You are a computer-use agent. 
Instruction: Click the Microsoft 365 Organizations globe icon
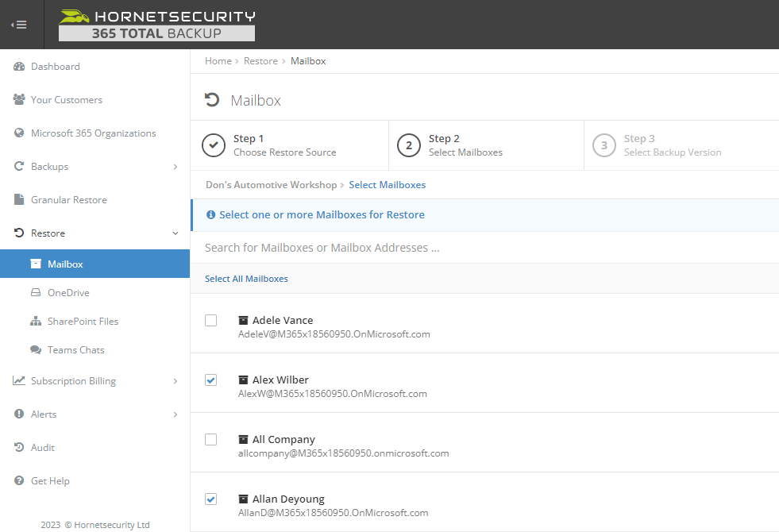[19, 133]
